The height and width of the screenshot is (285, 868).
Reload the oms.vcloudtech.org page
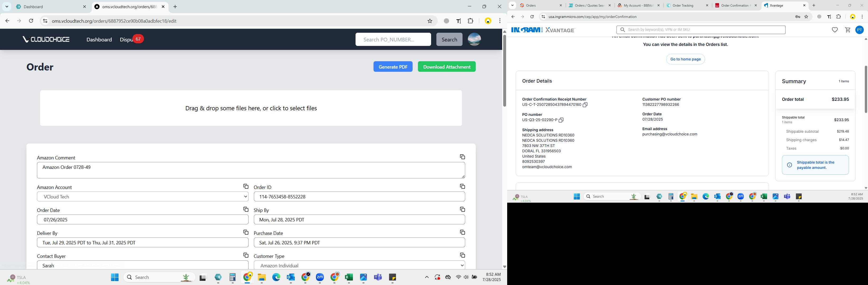[x=31, y=21]
